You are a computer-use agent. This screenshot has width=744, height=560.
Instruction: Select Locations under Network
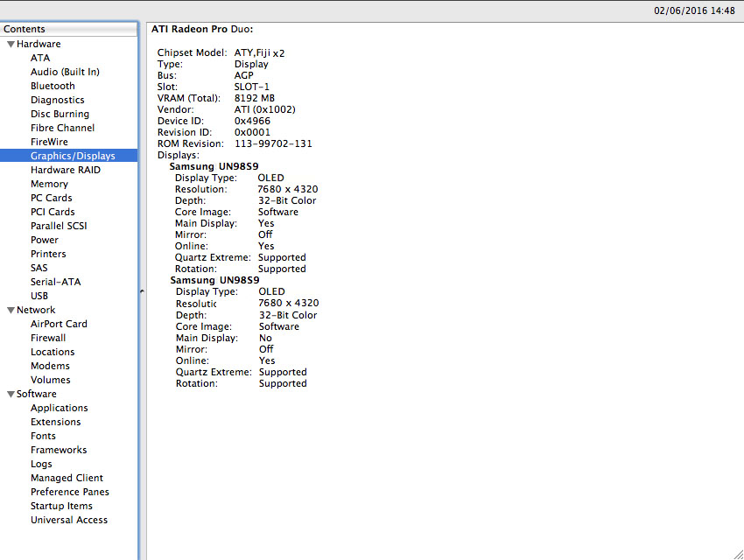pyautogui.click(x=53, y=352)
